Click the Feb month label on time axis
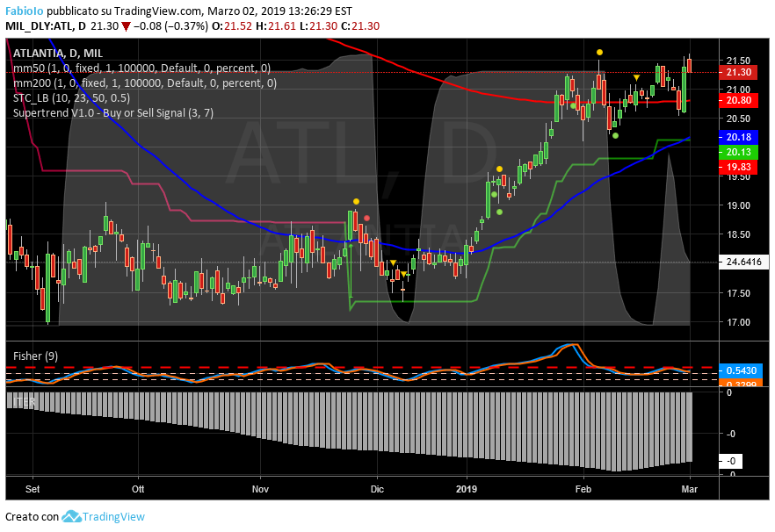 coord(583,489)
